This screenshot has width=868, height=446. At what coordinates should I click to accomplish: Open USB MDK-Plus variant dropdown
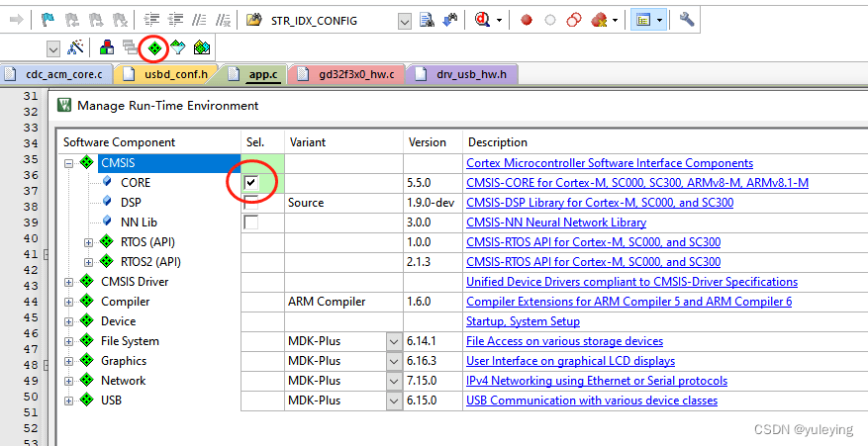(x=394, y=401)
